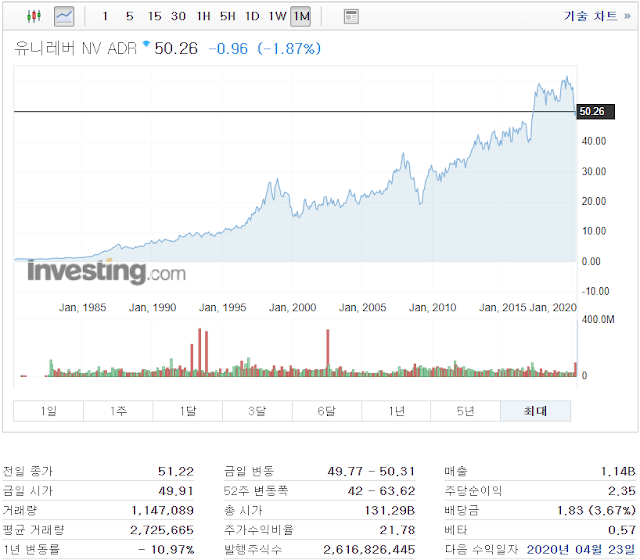This screenshot has height=560, width=640.
Task: Click the 52주 변동폭 range 42 - 63.62
Action: 381,491
